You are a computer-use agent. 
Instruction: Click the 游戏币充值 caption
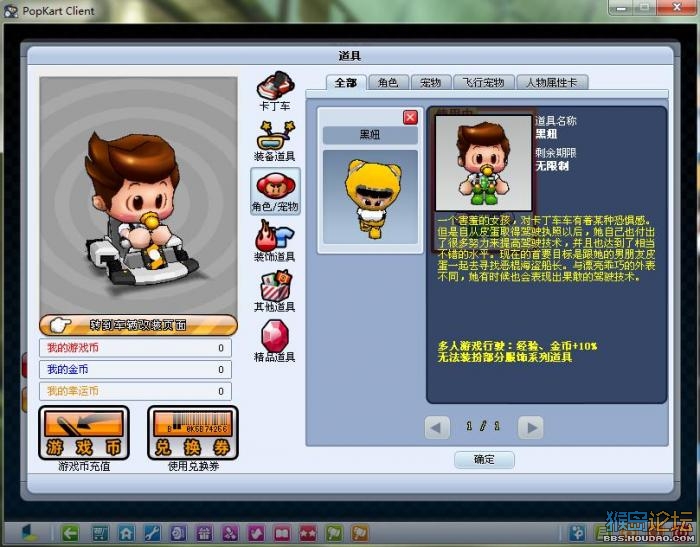coord(84,467)
